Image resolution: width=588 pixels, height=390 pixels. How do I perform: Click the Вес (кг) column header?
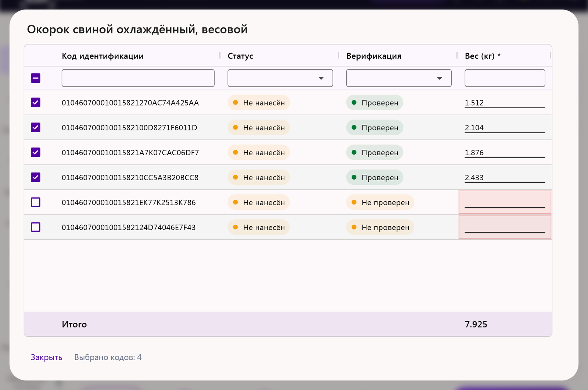coord(483,56)
